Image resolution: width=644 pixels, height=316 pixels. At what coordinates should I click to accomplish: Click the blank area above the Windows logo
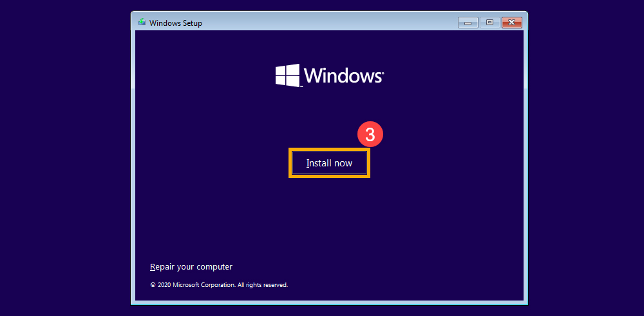329,45
